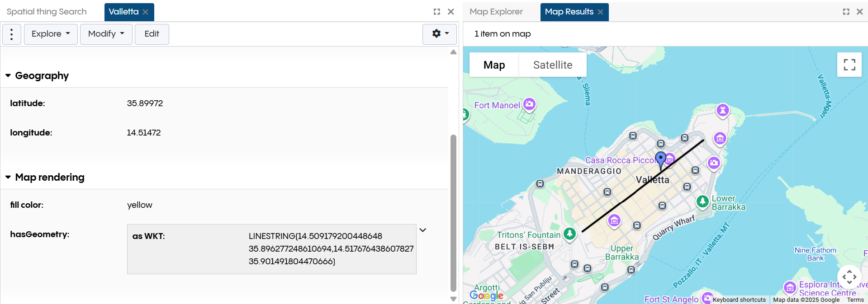Screen dimensions: 868x304
Task: Open the gear settings dropdown
Action: pos(440,34)
